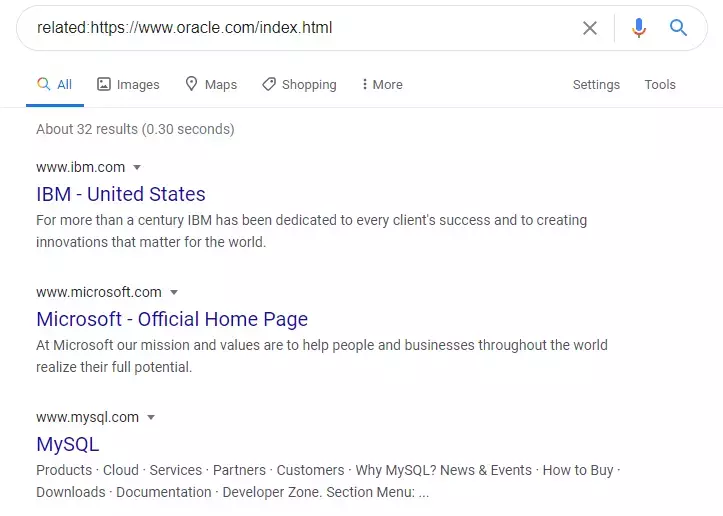Screen dimensions: 723x516
Task: Click the picture icon beside Images
Action: (104, 84)
